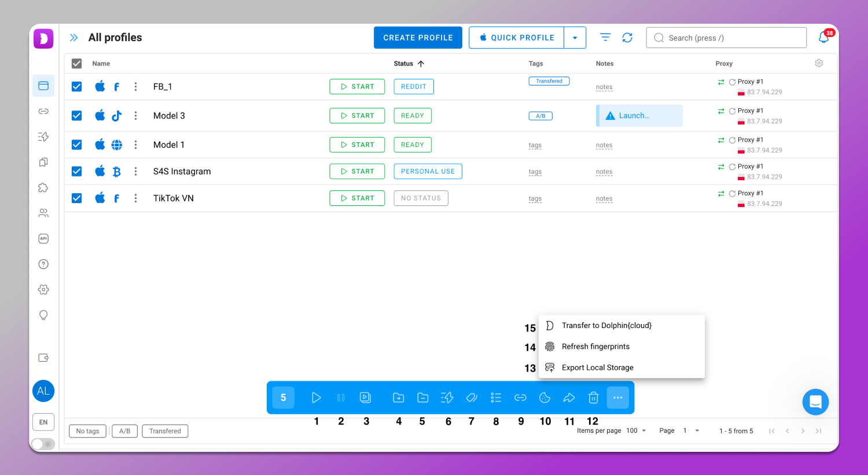Uncheck the TikTok VN profile checkbox
The height and width of the screenshot is (475, 868).
[x=77, y=198]
